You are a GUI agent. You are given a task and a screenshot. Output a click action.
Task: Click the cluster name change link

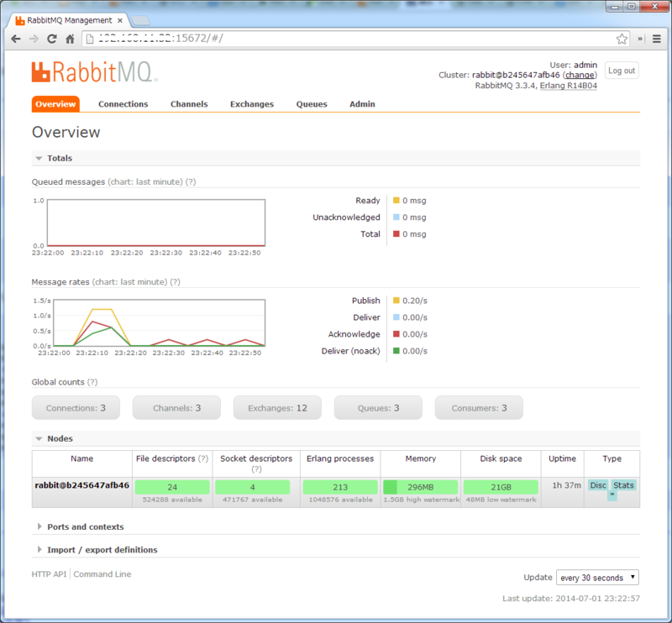pos(580,75)
